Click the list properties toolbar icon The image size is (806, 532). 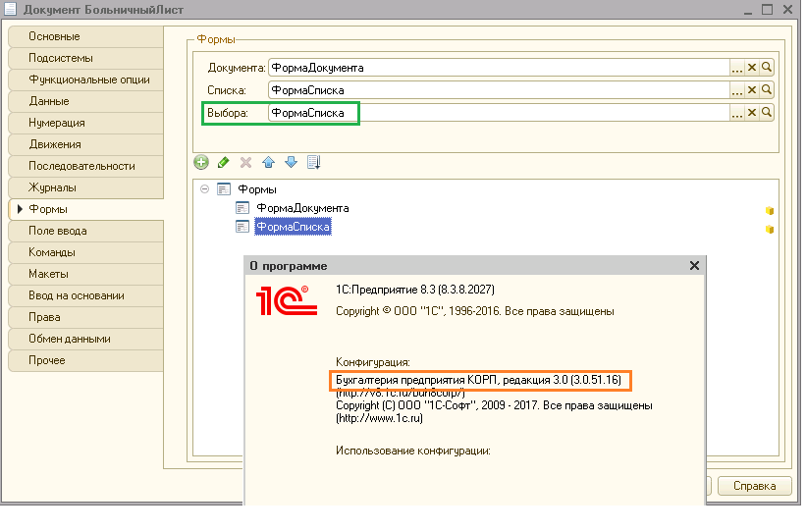313,162
